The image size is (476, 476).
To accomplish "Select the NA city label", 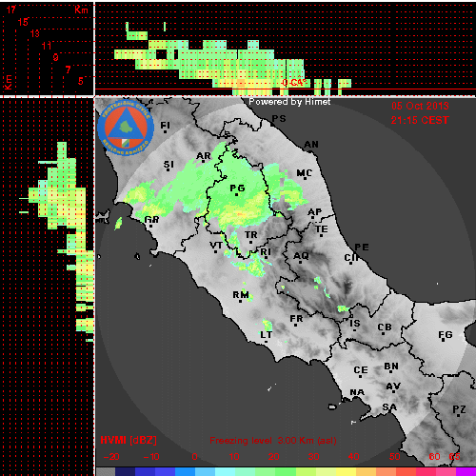I will point(357,392).
